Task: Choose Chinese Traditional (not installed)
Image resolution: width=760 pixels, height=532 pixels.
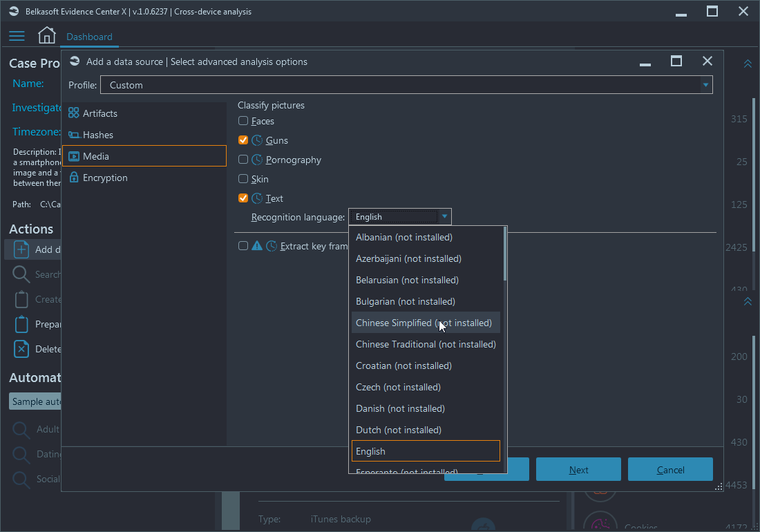Action: click(426, 344)
